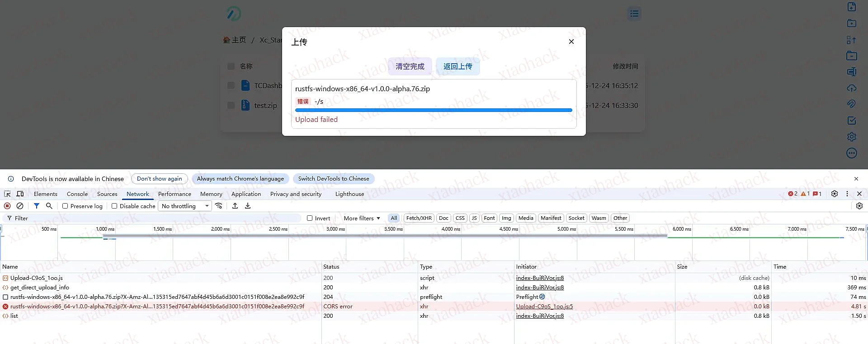The height and width of the screenshot is (344, 868).
Task: Click the import HAR upload icon
Action: pos(235,206)
